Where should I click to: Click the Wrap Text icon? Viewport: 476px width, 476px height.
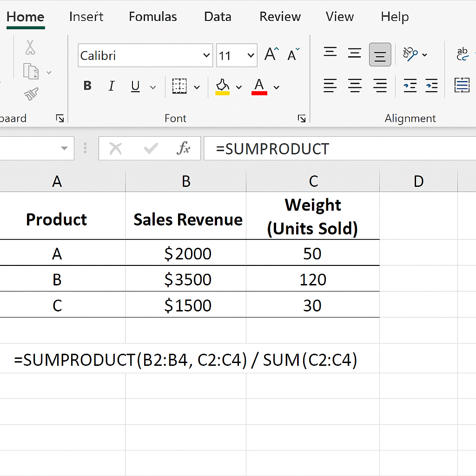tap(463, 54)
